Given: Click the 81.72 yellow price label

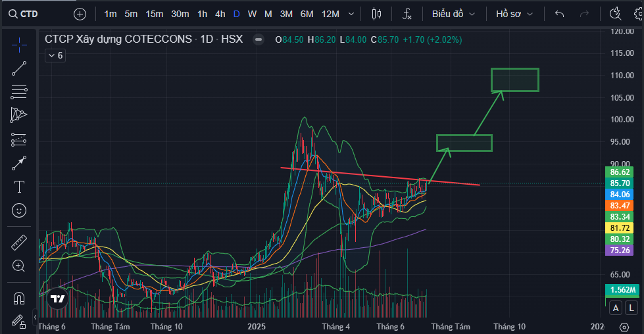Looking at the screenshot, I should 620,227.
